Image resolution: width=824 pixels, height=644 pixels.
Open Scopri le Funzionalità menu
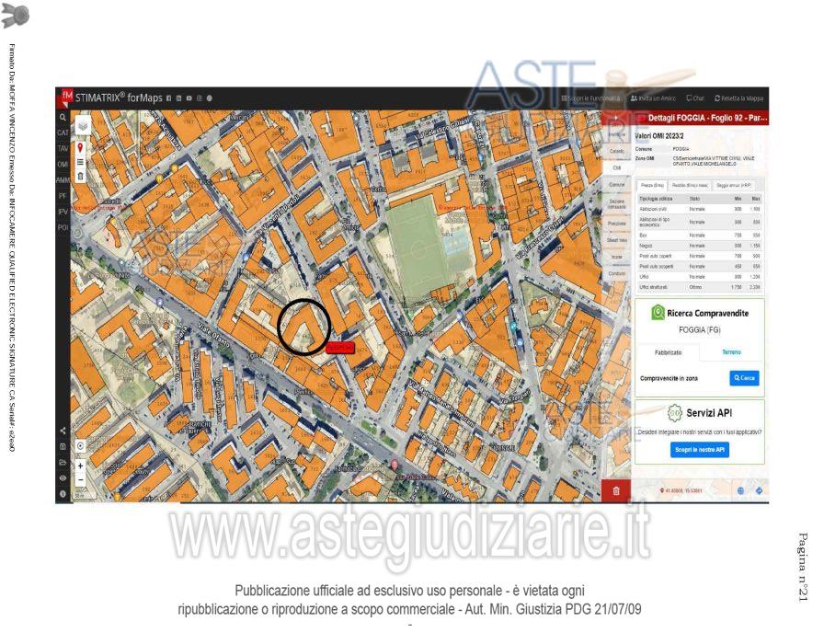pos(590,98)
